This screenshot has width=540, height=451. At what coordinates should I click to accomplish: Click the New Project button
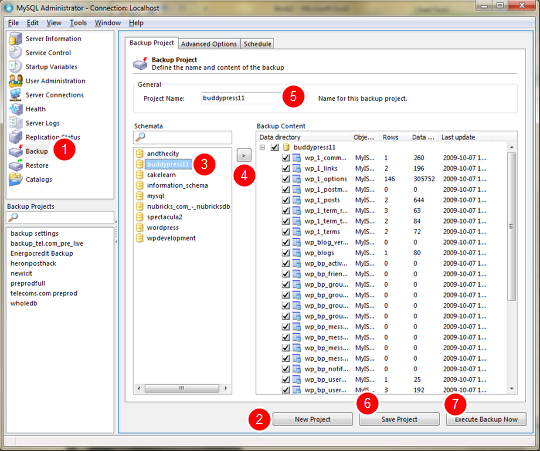[313, 420]
